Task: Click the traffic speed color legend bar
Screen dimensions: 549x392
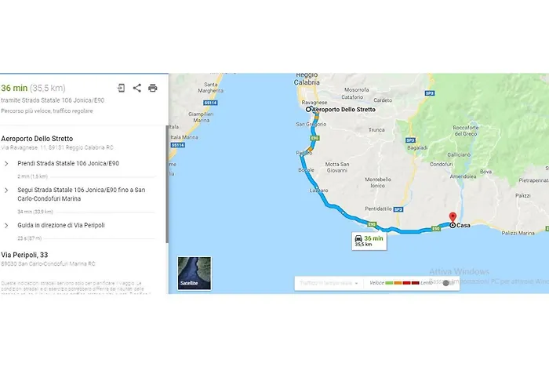Action: pyautogui.click(x=402, y=283)
